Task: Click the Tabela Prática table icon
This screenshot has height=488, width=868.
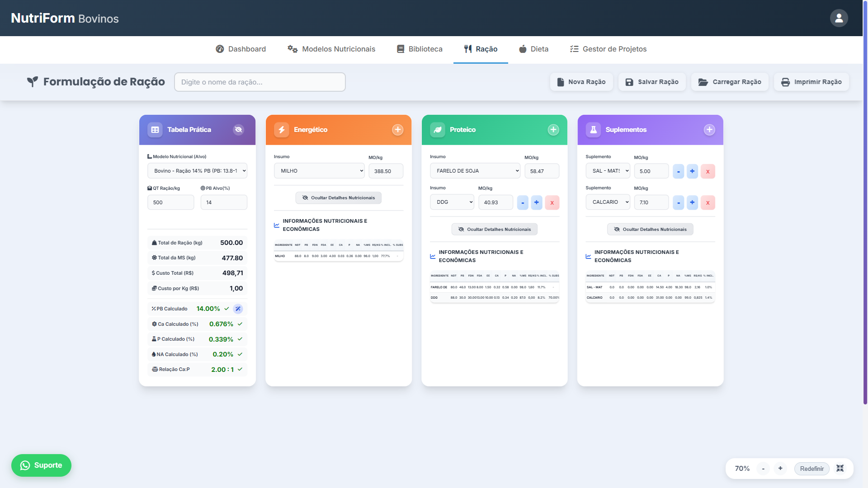Action: pyautogui.click(x=155, y=130)
